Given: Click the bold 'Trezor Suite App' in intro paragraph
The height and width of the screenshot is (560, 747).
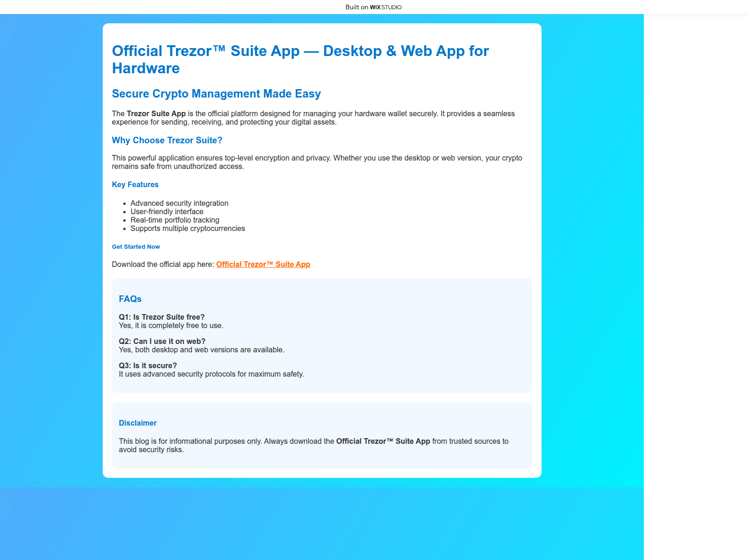Looking at the screenshot, I should click(x=156, y=113).
